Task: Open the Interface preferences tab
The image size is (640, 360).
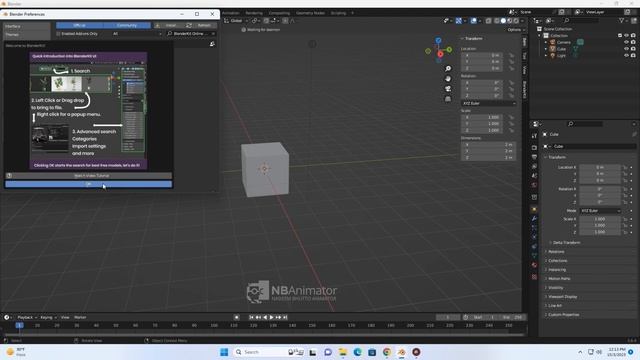Action: click(27, 26)
